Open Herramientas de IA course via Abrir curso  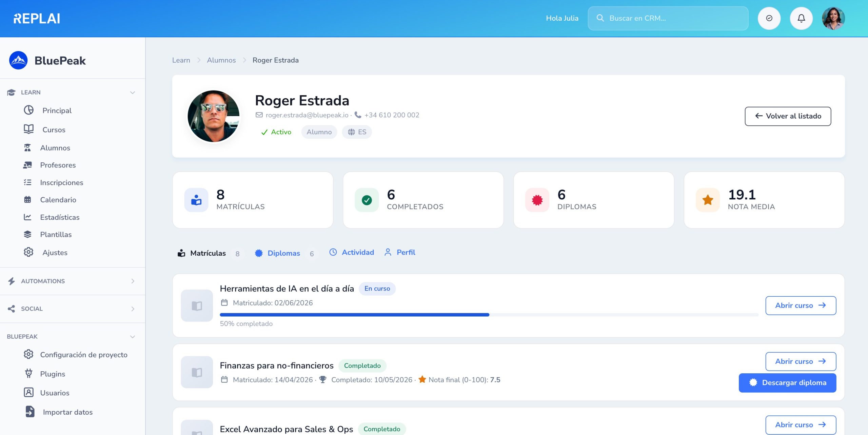[x=801, y=305]
